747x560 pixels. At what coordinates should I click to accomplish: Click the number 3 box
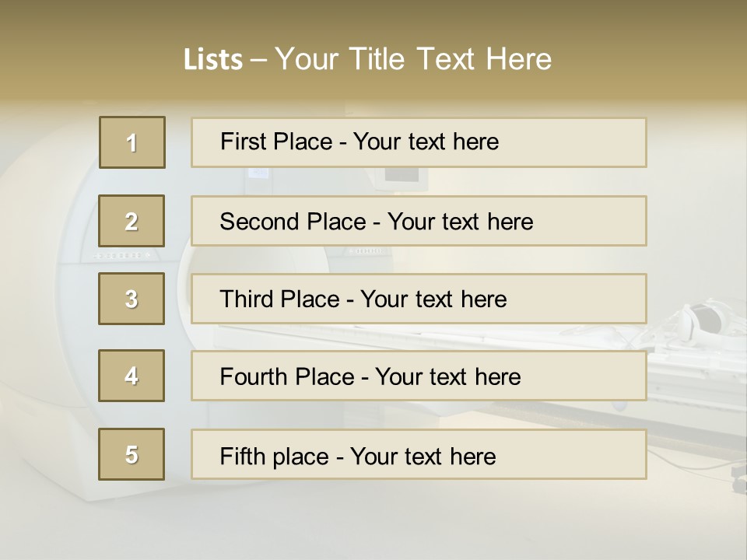click(132, 299)
